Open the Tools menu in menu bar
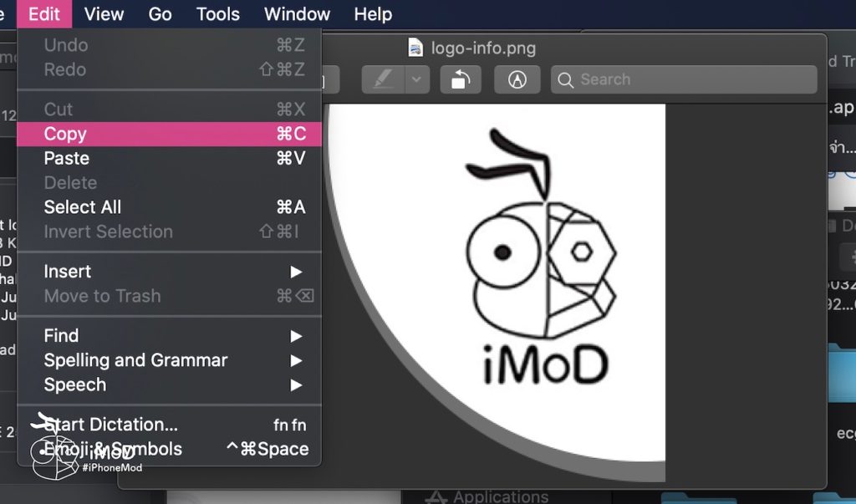 [218, 14]
